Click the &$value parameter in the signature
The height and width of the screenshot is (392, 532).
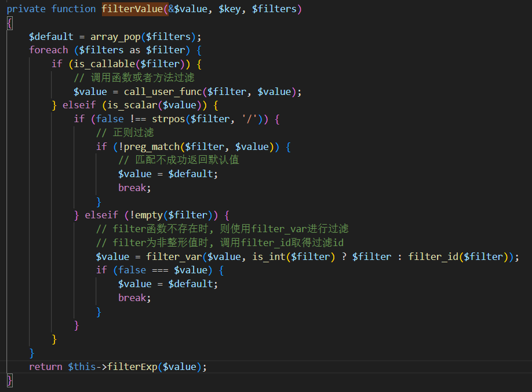pos(188,9)
